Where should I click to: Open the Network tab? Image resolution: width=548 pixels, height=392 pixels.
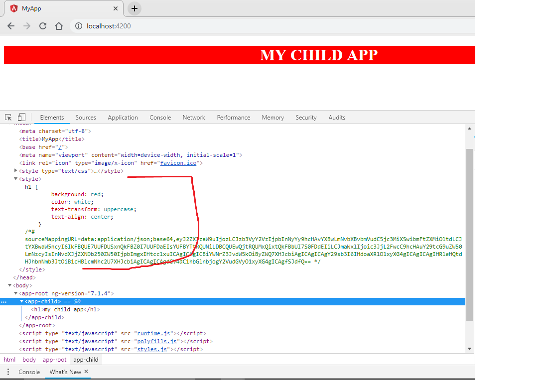[194, 118]
